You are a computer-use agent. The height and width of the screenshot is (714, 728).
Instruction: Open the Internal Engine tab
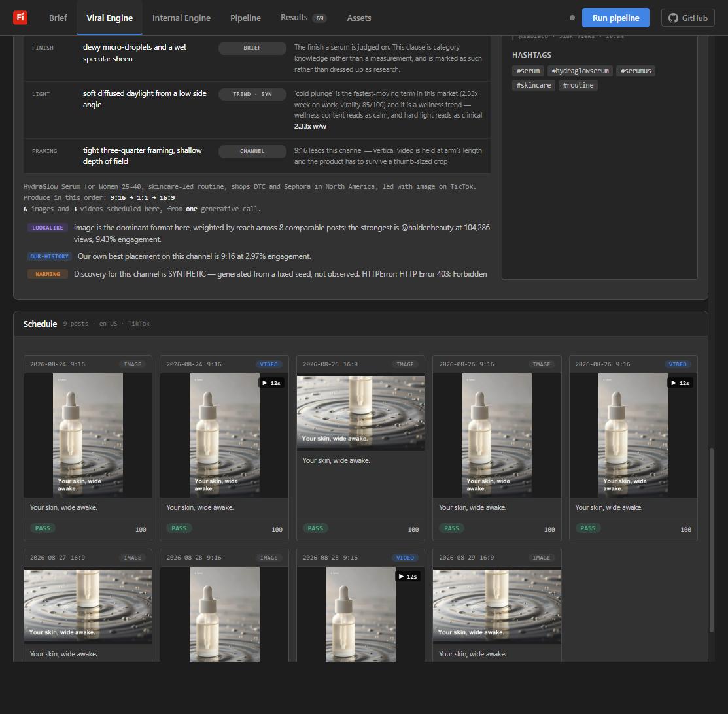click(x=181, y=18)
